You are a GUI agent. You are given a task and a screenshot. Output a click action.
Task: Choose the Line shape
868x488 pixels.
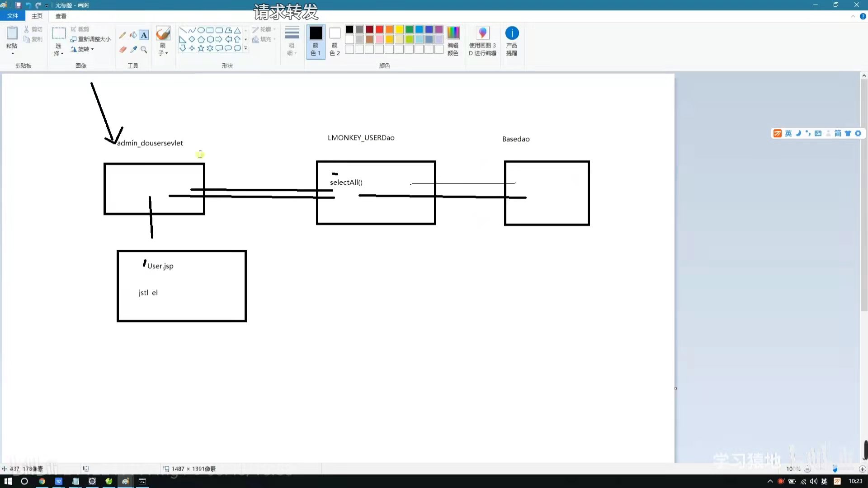click(183, 30)
